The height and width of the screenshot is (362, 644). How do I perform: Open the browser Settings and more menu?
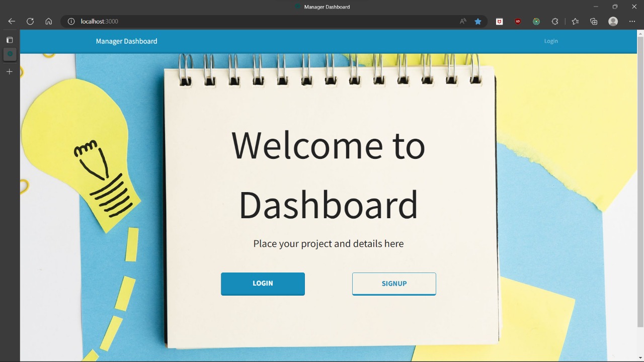[632, 21]
